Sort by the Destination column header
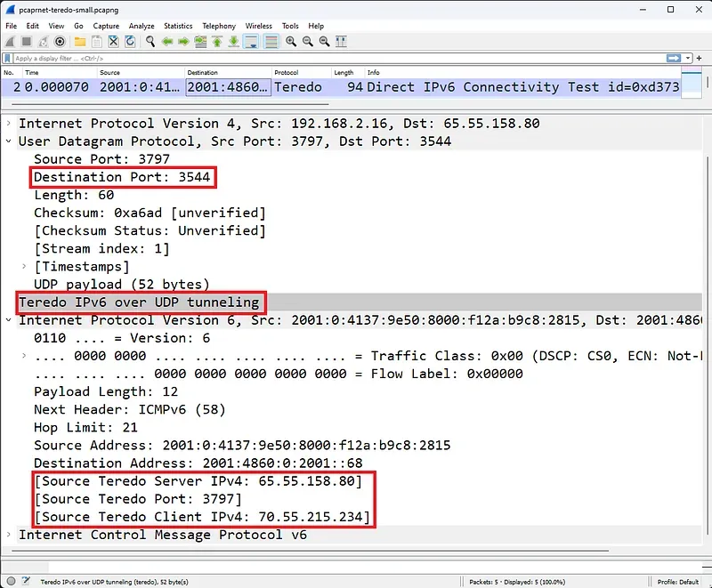 [229, 73]
